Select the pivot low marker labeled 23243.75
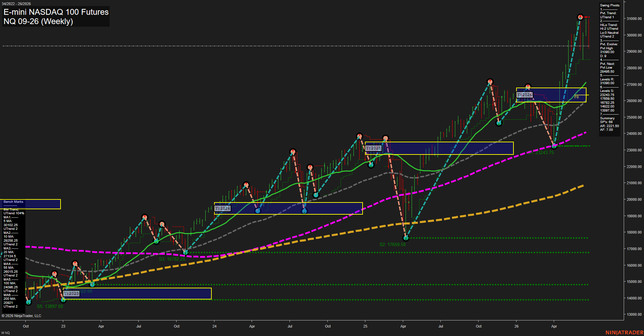Viewport: 644px width, 336px height. pos(554,146)
